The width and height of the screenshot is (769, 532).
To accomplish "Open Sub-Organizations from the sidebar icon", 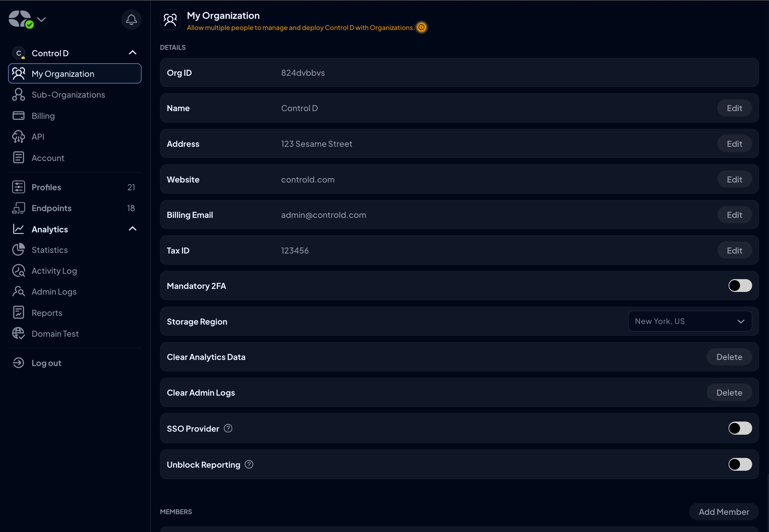I will point(19,95).
